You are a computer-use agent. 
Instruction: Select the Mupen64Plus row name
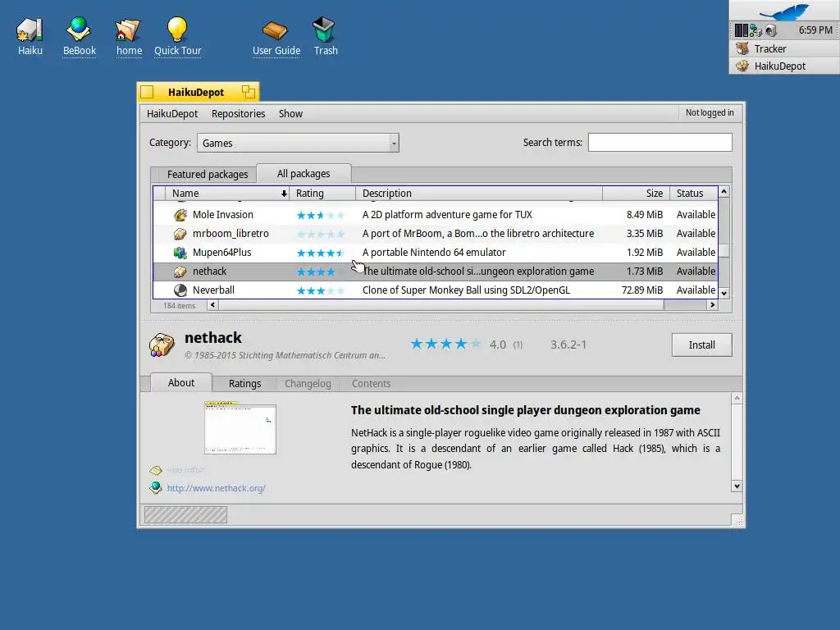221,253
